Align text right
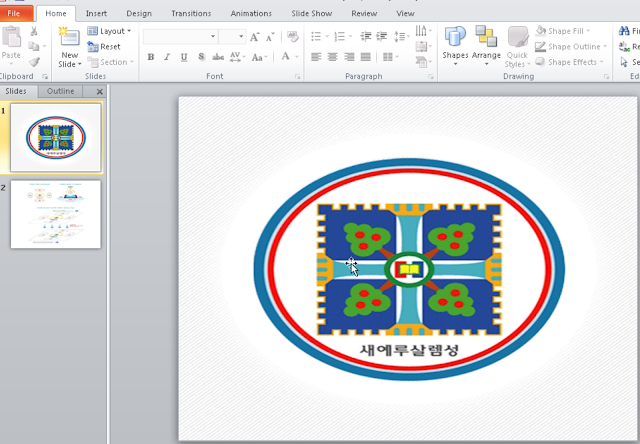640x444 pixels. (x=349, y=57)
